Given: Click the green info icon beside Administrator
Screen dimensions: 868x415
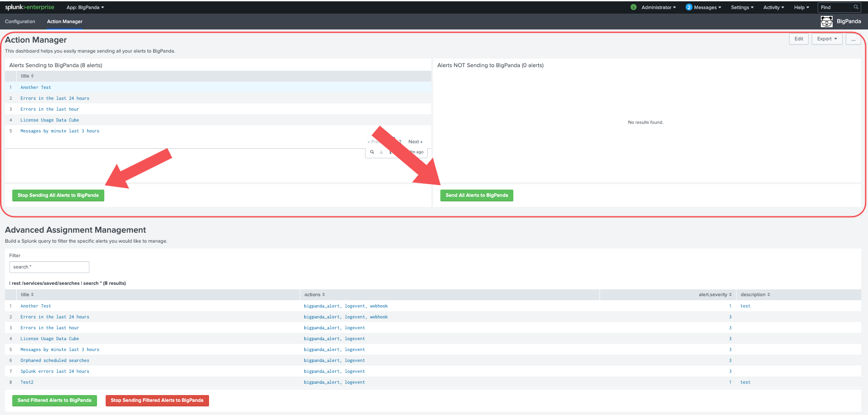Looking at the screenshot, I should coord(634,7).
